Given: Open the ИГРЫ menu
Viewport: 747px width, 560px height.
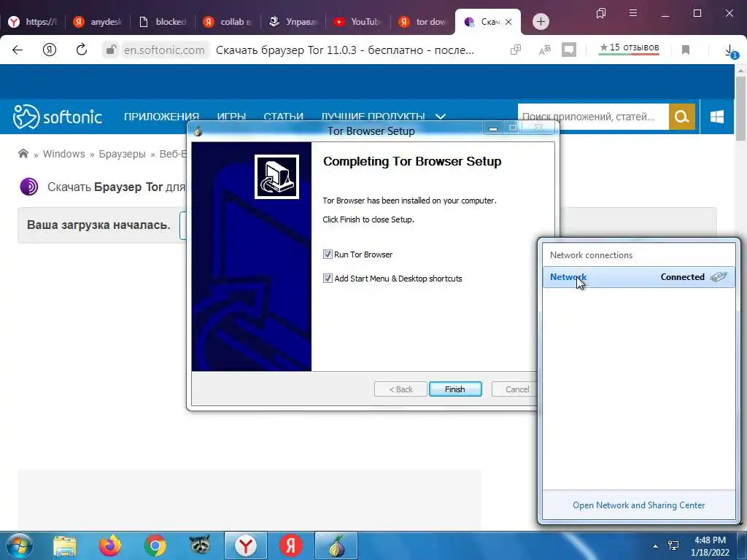Looking at the screenshot, I should point(231,117).
